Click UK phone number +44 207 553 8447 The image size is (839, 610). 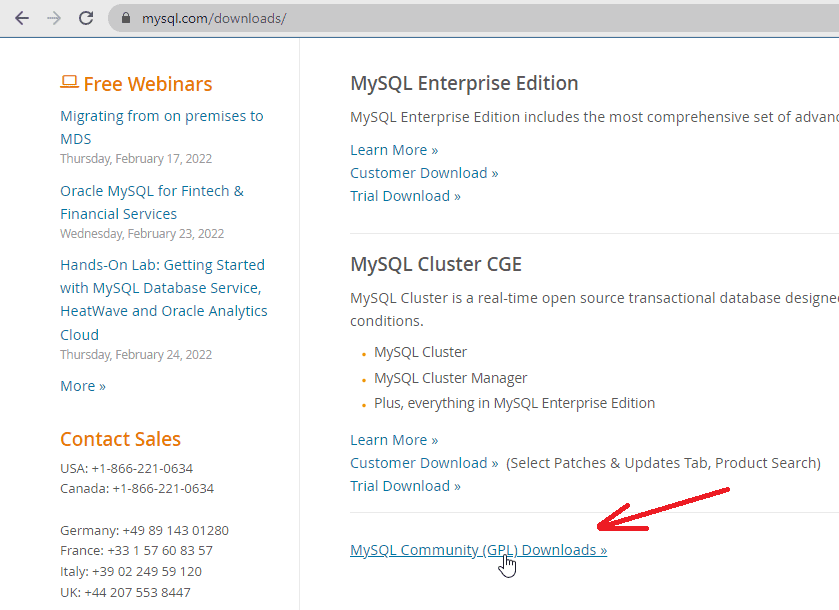click(x=138, y=592)
